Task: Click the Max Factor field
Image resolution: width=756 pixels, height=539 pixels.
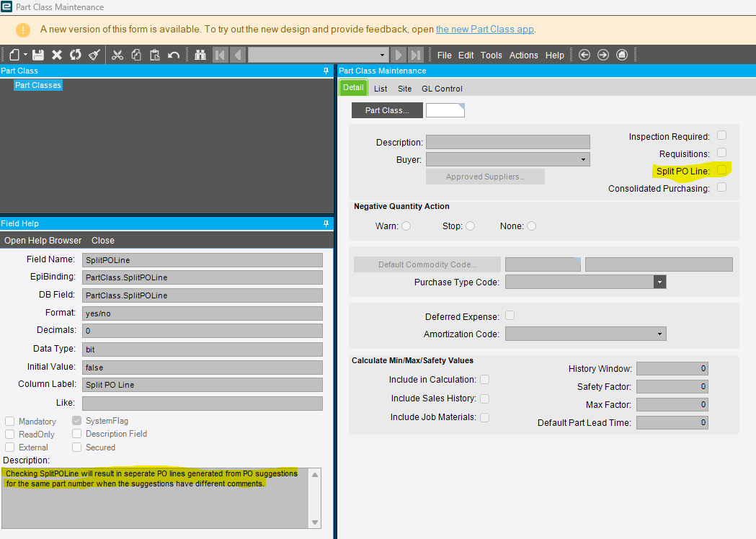Action: point(672,404)
